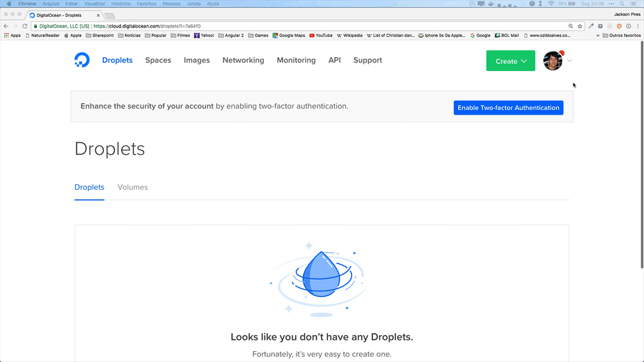Screen dimensions: 644x362
Task: Bookmark page with the star icon
Action: coord(580,26)
